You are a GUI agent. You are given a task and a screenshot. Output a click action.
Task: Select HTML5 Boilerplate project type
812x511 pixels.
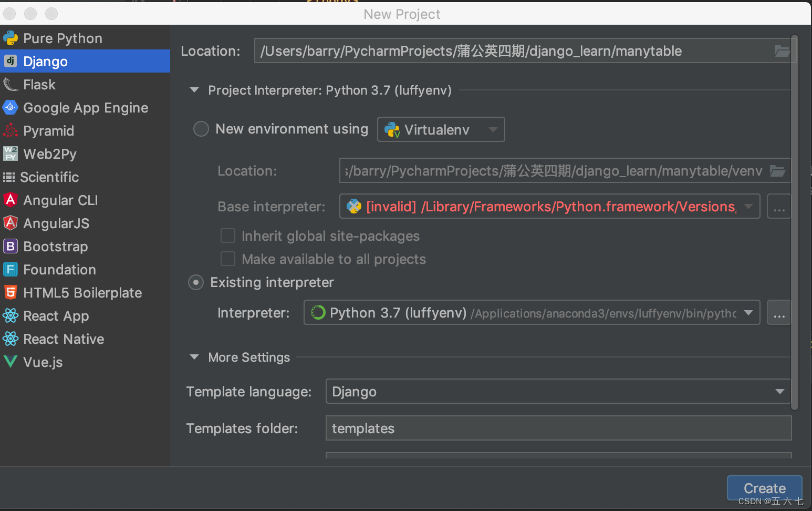point(85,292)
